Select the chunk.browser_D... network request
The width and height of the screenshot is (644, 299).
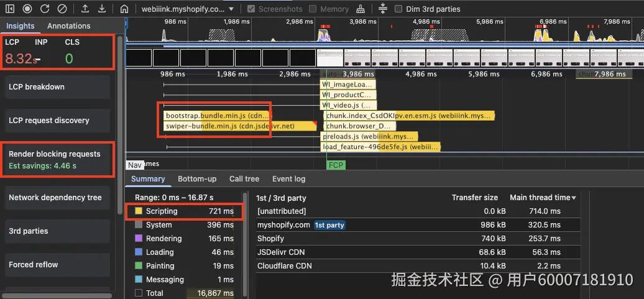[x=360, y=126]
